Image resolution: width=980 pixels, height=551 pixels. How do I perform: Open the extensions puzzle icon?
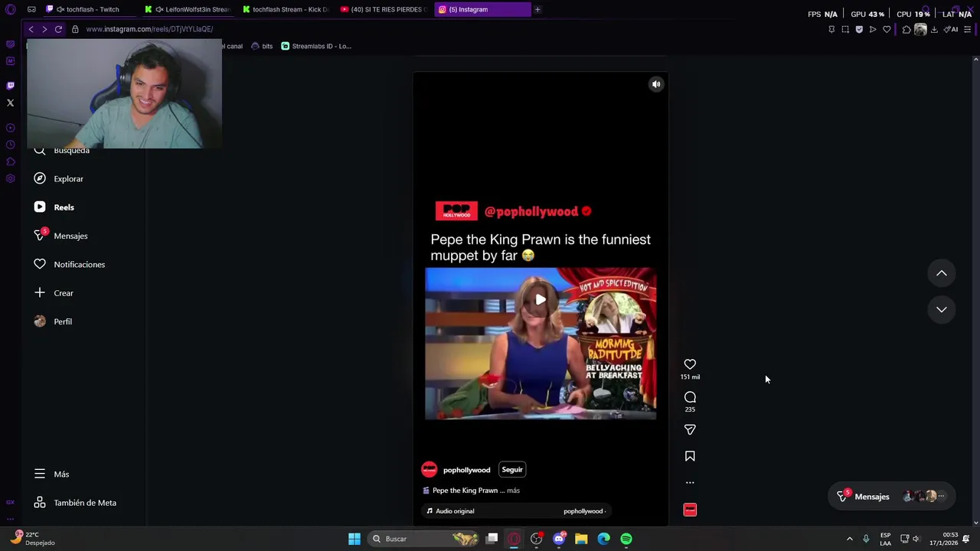tap(906, 29)
